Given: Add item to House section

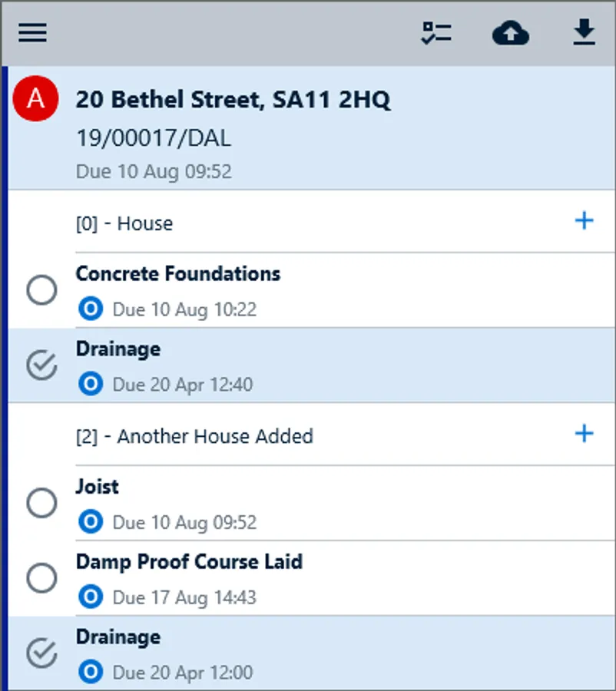Looking at the screenshot, I should [x=585, y=220].
